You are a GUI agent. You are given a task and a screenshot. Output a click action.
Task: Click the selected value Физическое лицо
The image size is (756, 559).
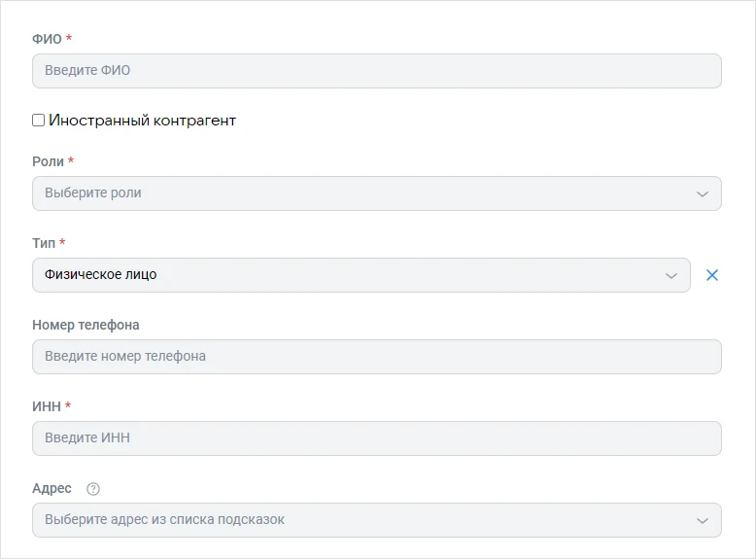101,275
